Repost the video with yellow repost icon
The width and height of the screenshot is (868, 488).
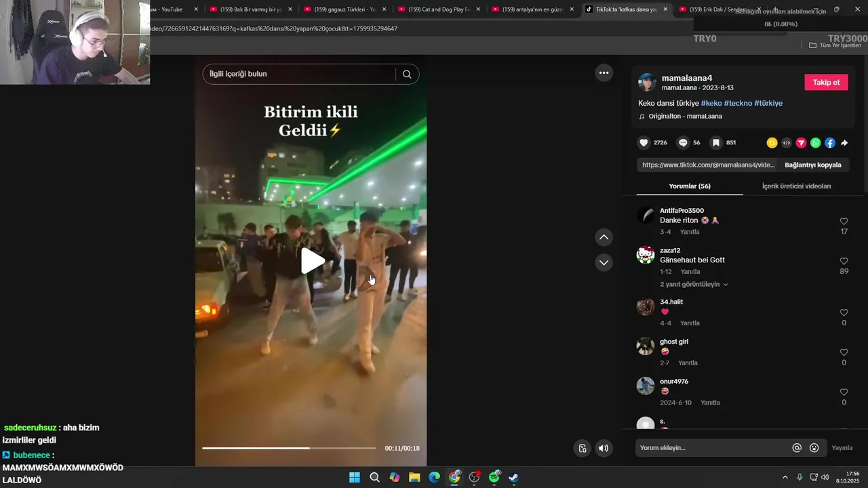pos(772,143)
